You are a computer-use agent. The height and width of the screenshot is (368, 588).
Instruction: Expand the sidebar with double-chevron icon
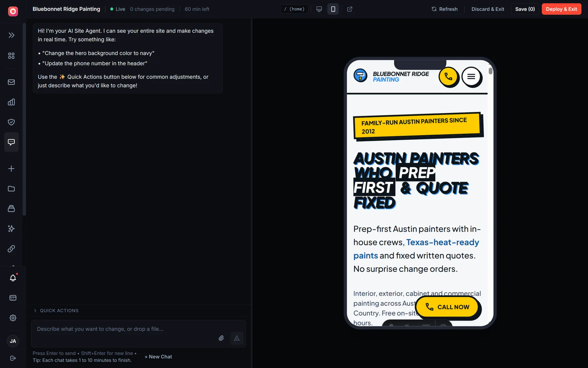tap(11, 35)
